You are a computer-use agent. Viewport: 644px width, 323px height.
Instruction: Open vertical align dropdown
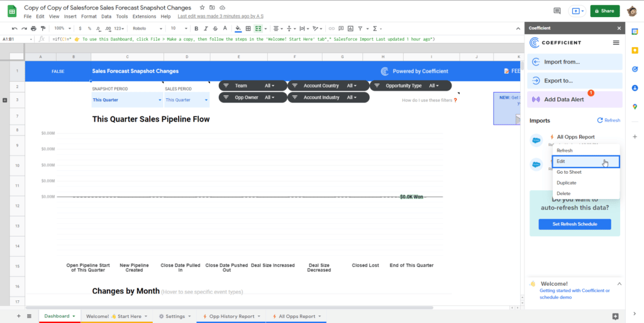(291, 28)
